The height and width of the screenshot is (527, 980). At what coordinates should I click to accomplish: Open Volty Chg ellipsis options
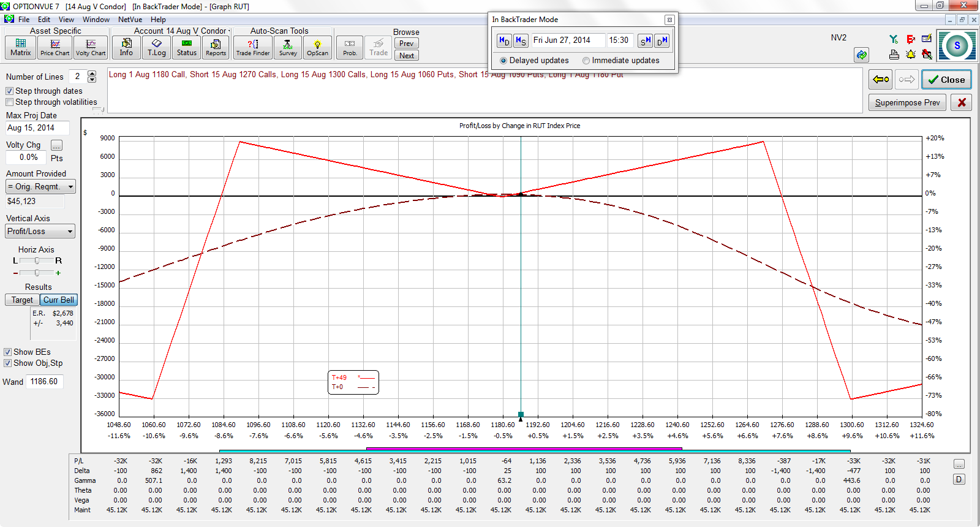click(56, 145)
